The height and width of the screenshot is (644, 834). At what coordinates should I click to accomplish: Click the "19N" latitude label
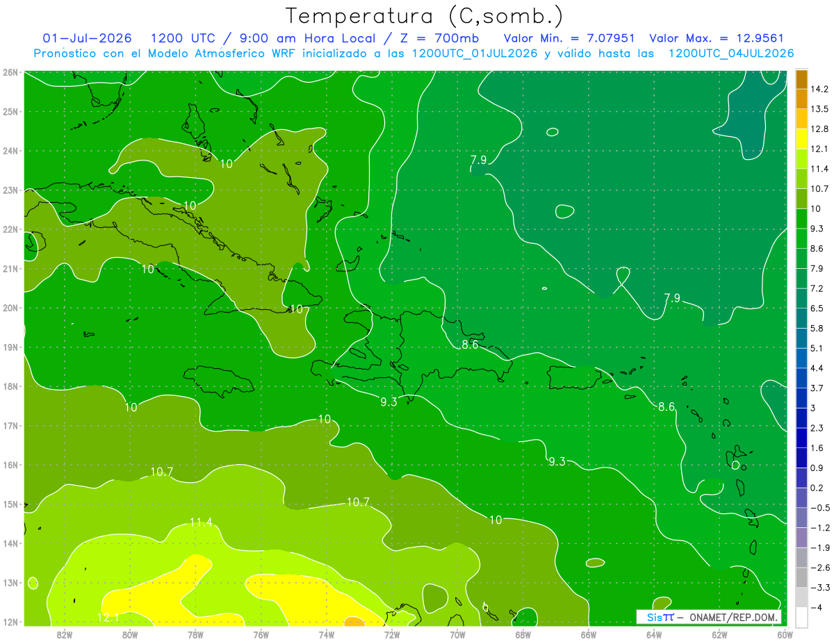(x=10, y=347)
